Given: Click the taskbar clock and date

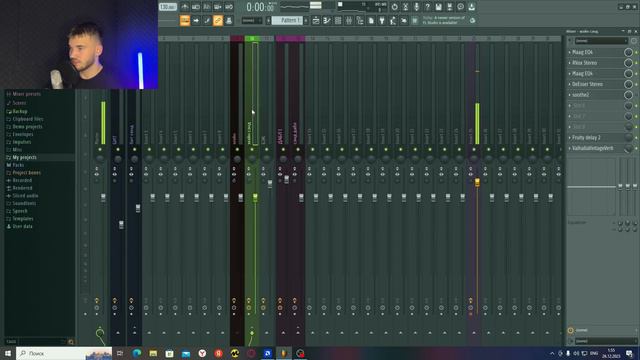Looking at the screenshot, I should [x=611, y=353].
